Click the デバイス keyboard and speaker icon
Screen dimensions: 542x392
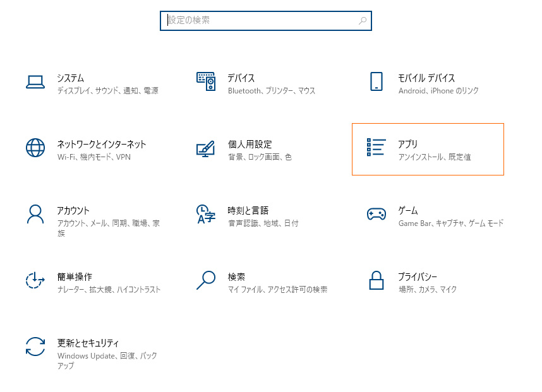coord(206,81)
